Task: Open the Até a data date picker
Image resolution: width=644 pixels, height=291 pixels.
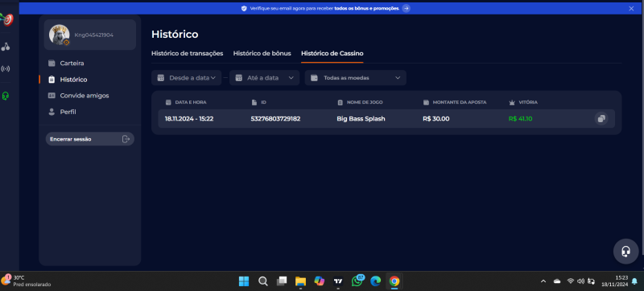Action: (x=265, y=78)
